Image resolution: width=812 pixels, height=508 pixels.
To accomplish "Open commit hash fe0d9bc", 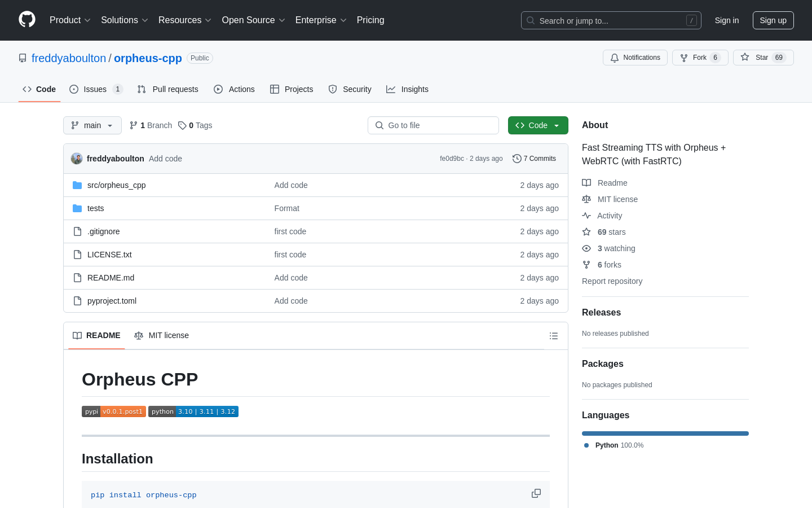I will 452,159.
